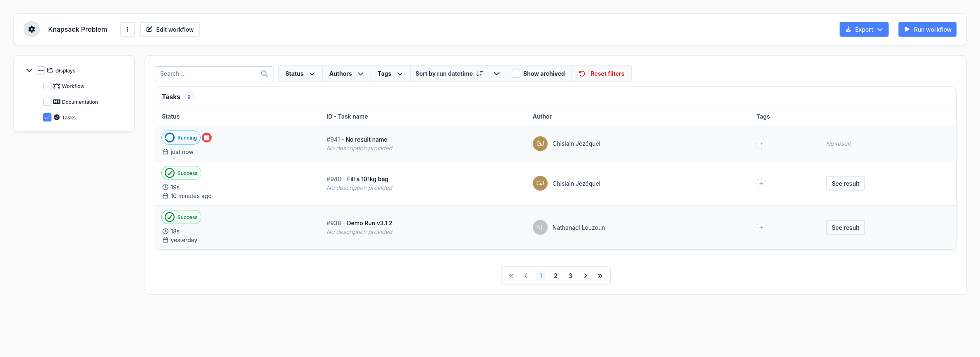Add a tag to task #940

(x=761, y=183)
